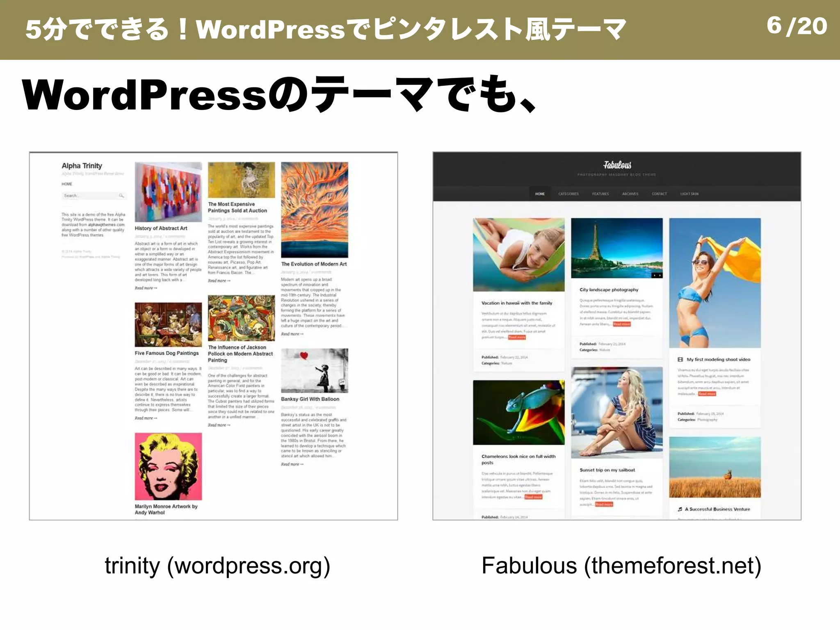Switch to LIGHT SKIN in Fabulous navigation
840x630 pixels.
pyautogui.click(x=689, y=194)
